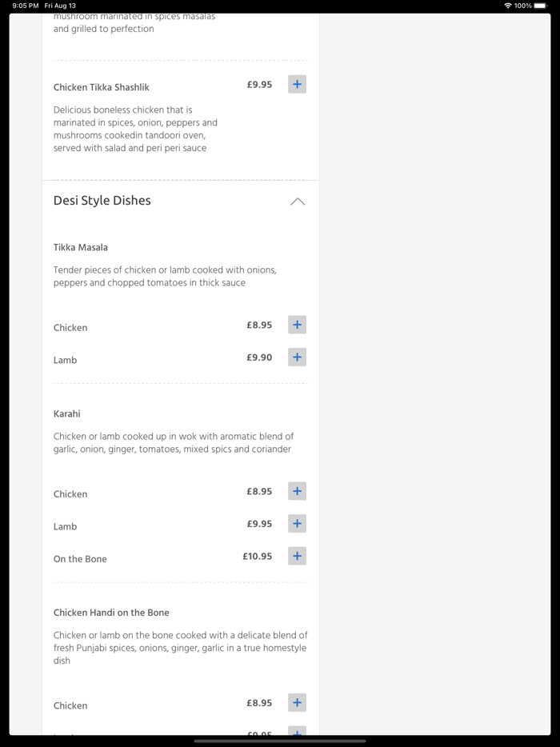
Task: Collapse the Desi Style Dishes section
Action: (x=298, y=202)
